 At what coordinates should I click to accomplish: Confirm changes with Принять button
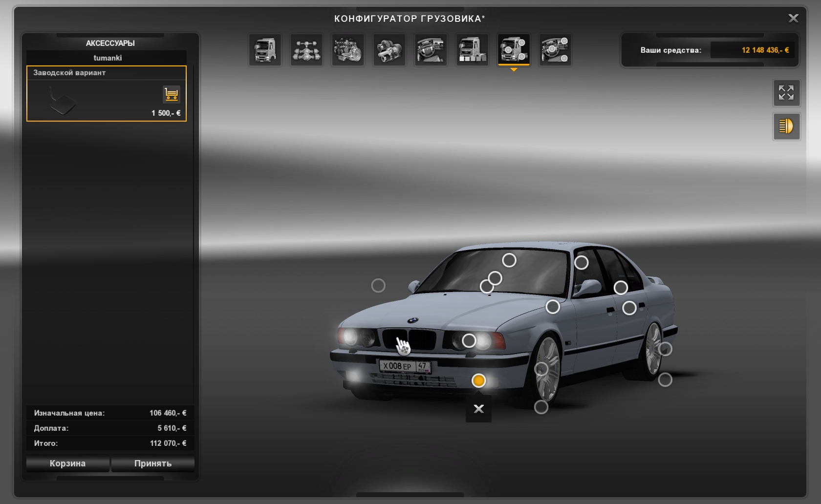click(x=153, y=463)
